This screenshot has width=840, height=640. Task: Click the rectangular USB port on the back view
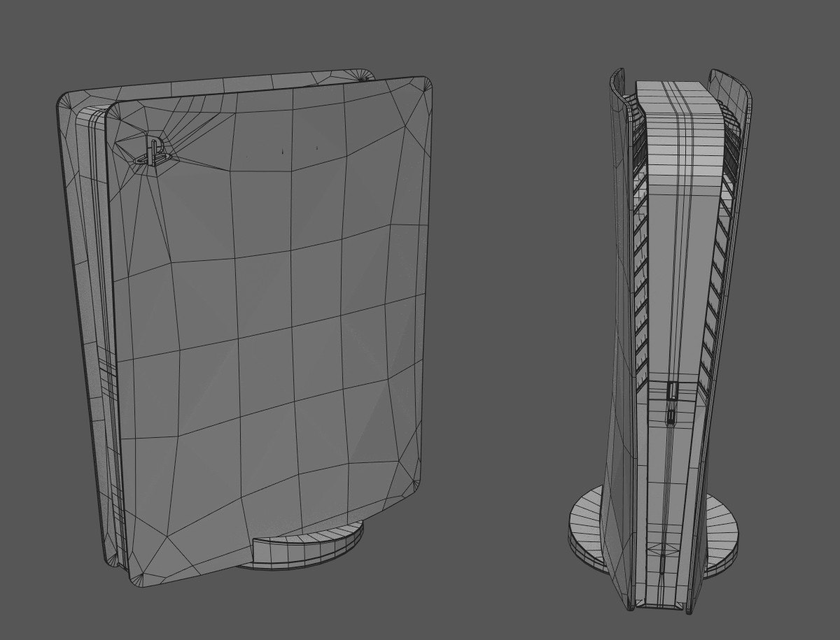pyautogui.click(x=673, y=392)
